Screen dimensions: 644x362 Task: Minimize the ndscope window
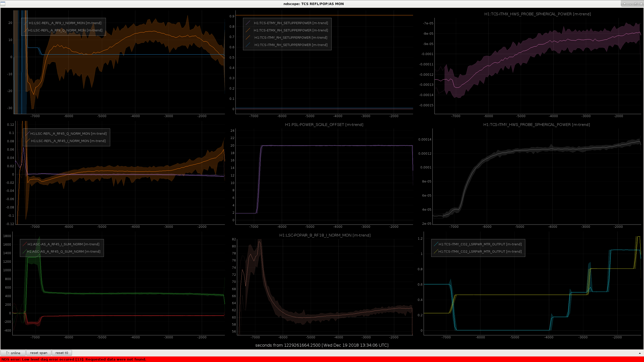(x=630, y=4)
